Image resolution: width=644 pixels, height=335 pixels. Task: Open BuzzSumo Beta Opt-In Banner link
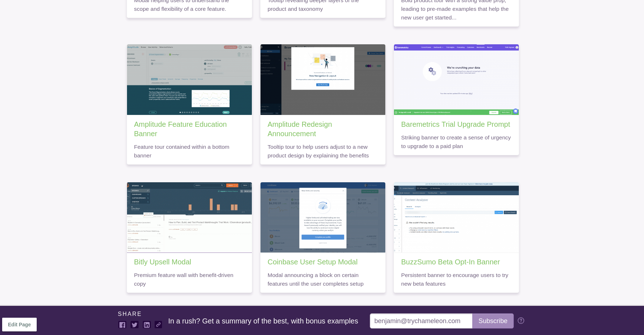point(450,262)
